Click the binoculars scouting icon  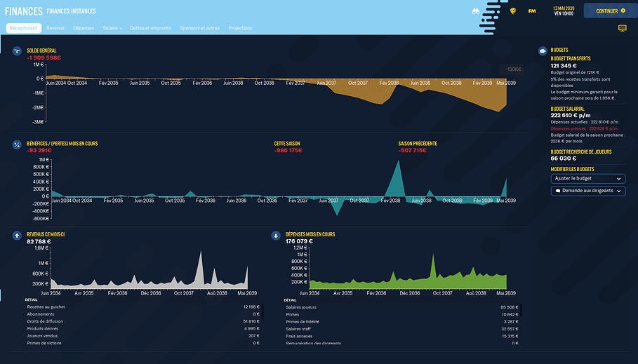click(x=494, y=11)
